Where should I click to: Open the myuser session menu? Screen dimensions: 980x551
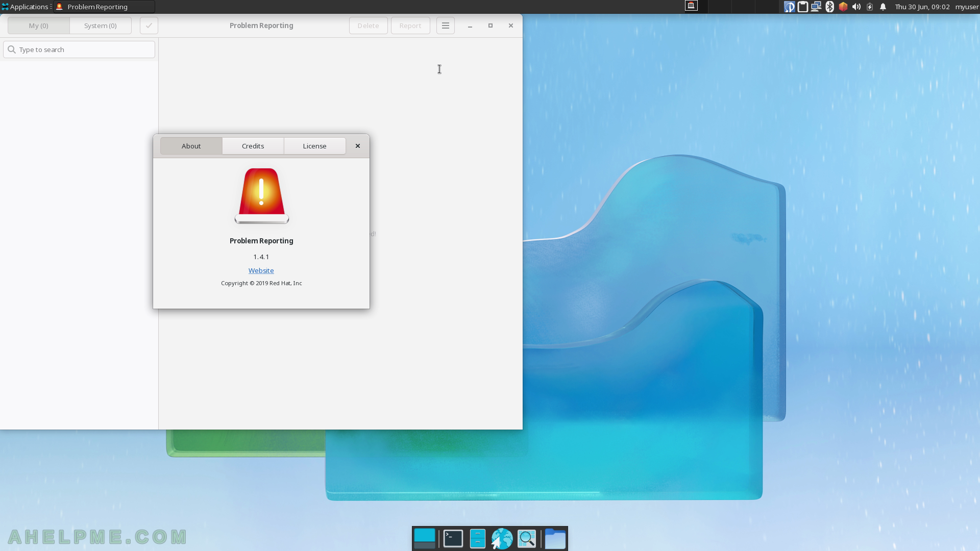[967, 7]
